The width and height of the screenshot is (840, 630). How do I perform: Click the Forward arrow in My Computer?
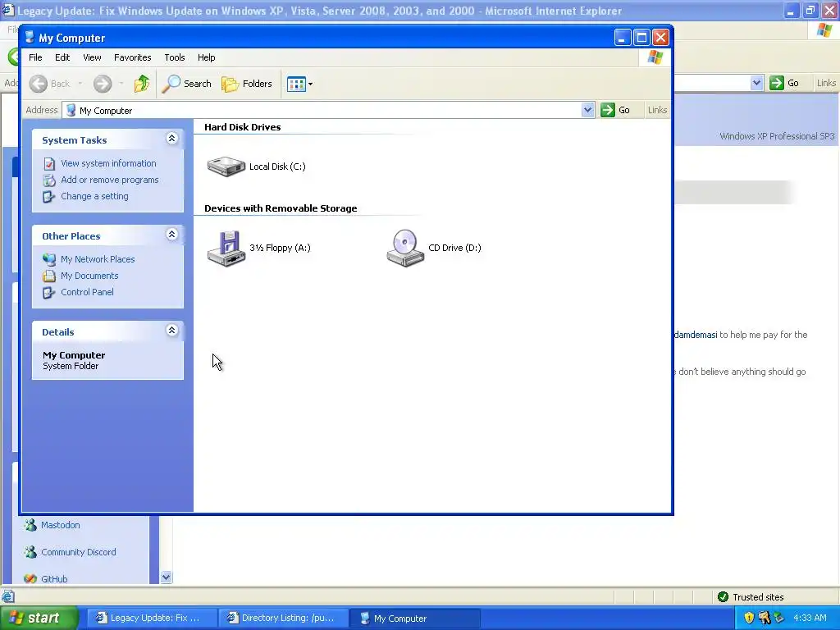click(103, 84)
